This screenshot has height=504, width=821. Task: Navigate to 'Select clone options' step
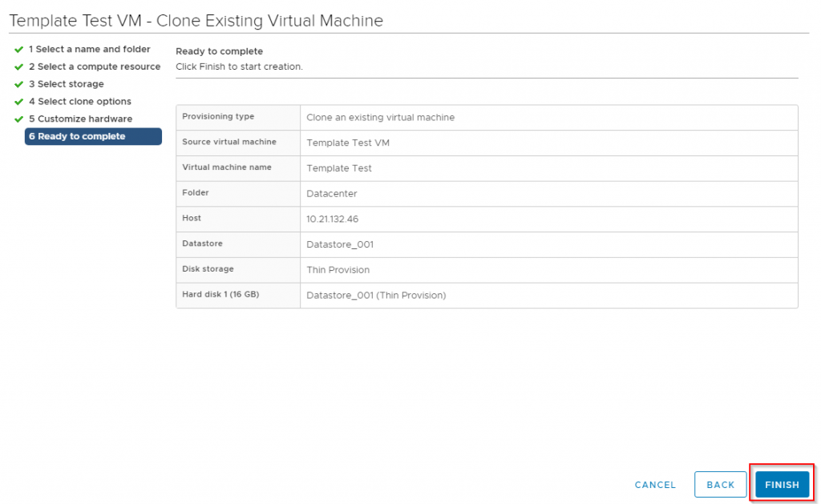point(80,101)
